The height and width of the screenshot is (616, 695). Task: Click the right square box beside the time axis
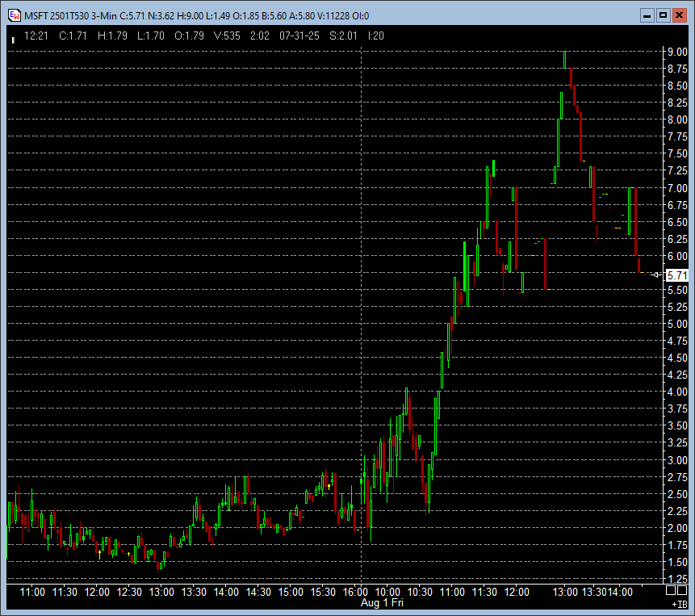tap(682, 590)
